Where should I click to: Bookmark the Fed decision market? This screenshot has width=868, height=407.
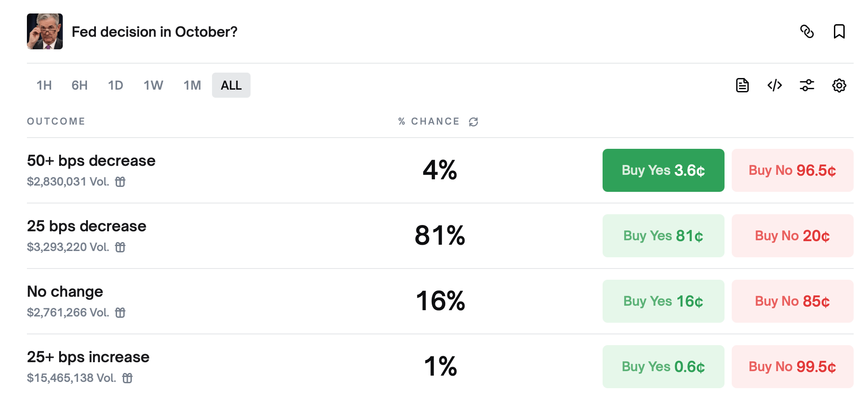pyautogui.click(x=839, y=31)
